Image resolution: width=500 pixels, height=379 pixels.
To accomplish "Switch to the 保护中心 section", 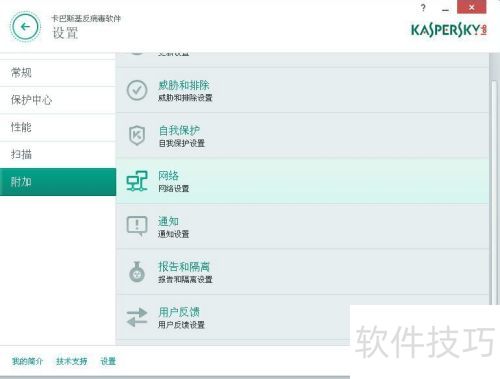I will [58, 100].
